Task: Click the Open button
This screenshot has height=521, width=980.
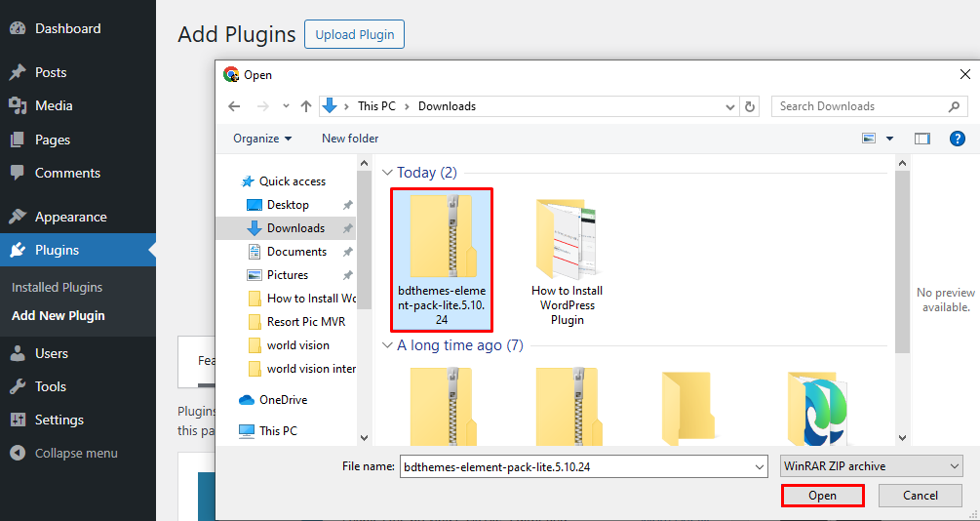Action: (822, 496)
